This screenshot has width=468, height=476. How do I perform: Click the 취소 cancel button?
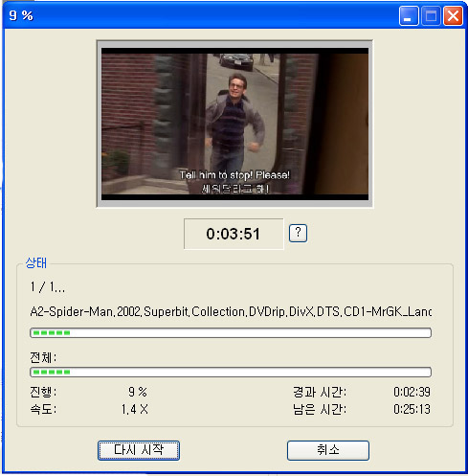click(x=328, y=450)
